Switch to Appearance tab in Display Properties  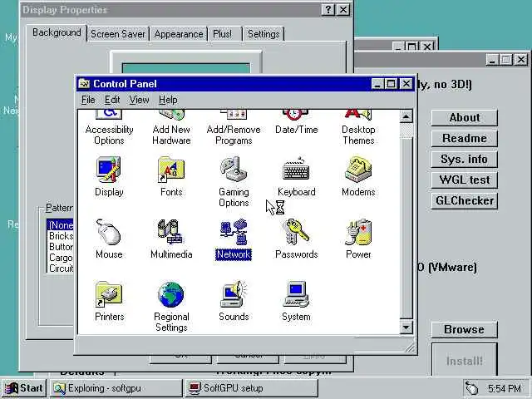(x=179, y=34)
